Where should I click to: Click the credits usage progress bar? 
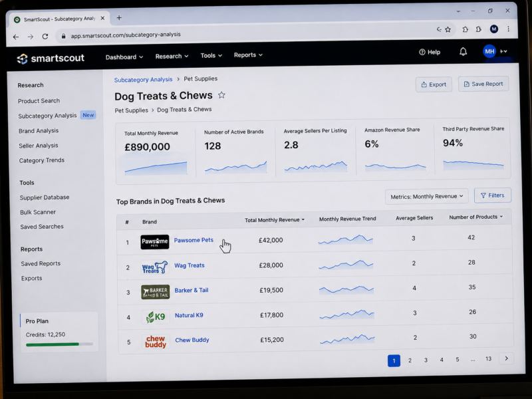click(x=59, y=344)
